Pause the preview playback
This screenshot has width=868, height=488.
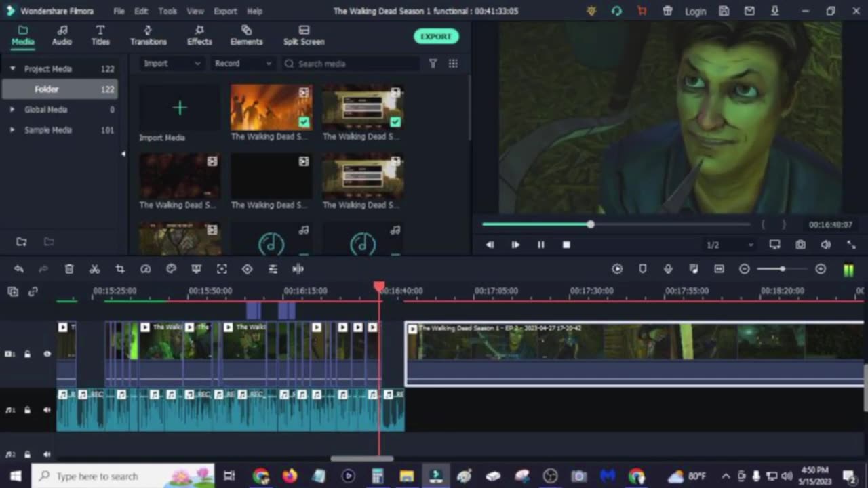pos(540,245)
